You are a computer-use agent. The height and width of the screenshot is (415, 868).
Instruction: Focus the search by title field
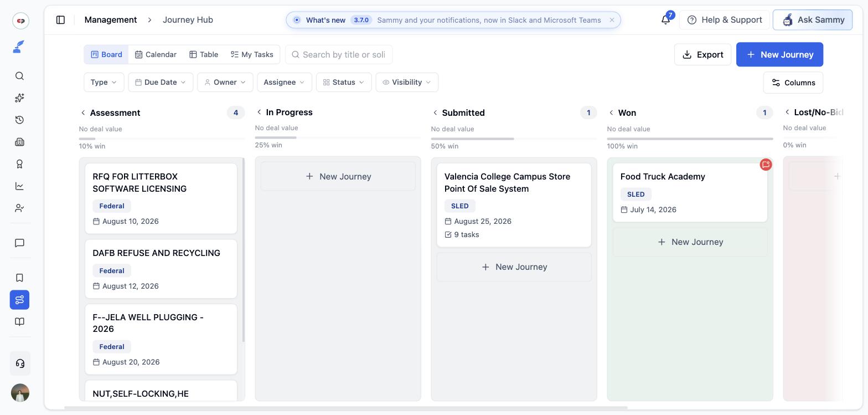(339, 54)
